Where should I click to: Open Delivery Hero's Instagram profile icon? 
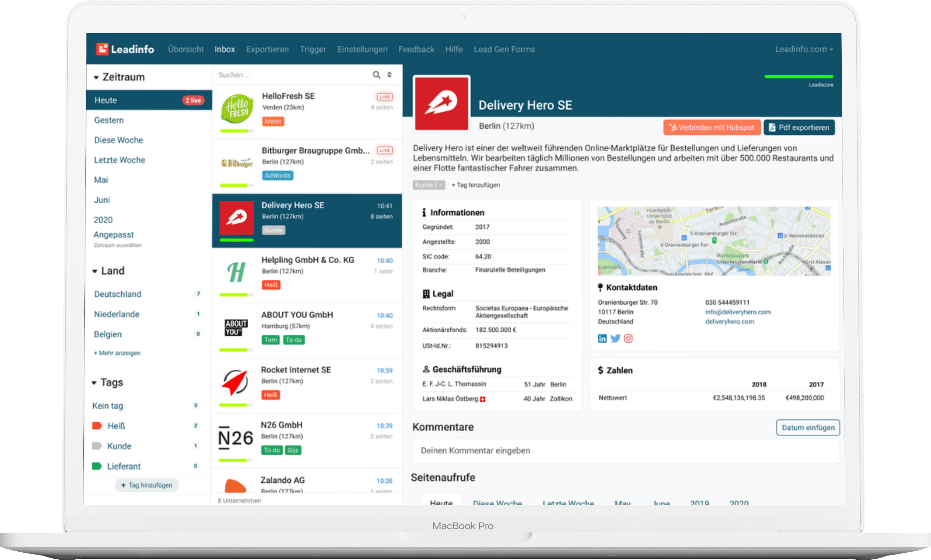pos(628,339)
